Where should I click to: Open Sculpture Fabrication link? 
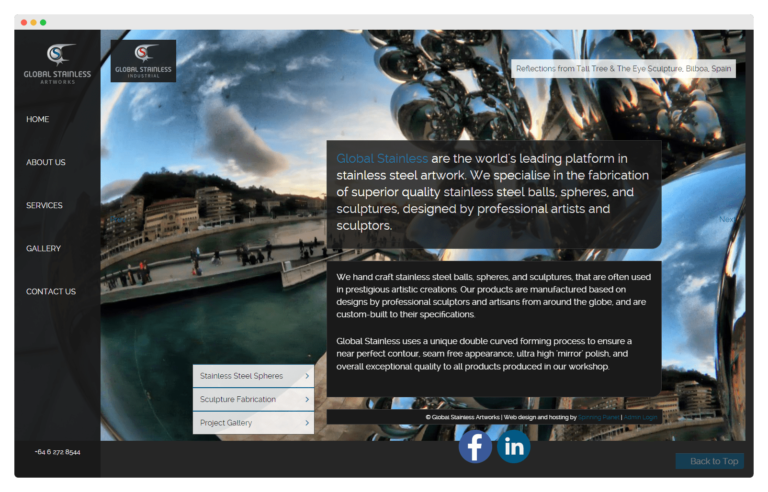(253, 399)
